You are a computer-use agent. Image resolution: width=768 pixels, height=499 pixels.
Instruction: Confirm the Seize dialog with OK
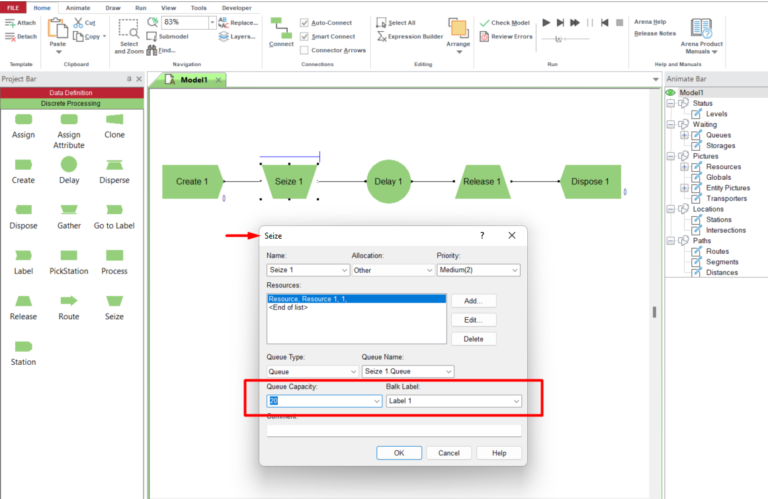[399, 453]
